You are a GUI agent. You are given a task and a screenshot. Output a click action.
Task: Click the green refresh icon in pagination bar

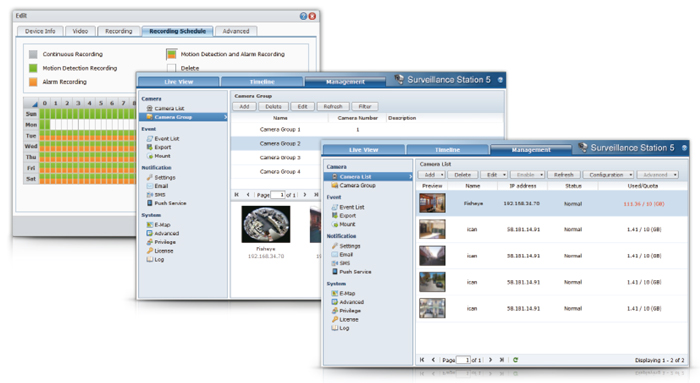point(515,359)
